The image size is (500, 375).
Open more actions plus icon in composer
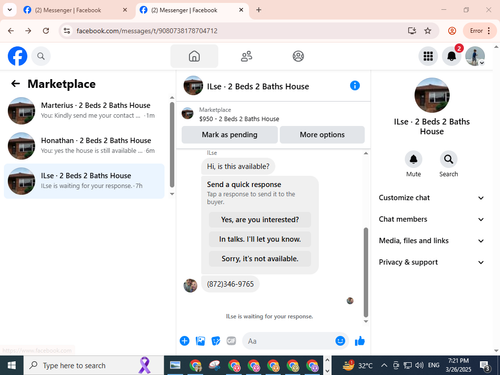[x=184, y=341]
